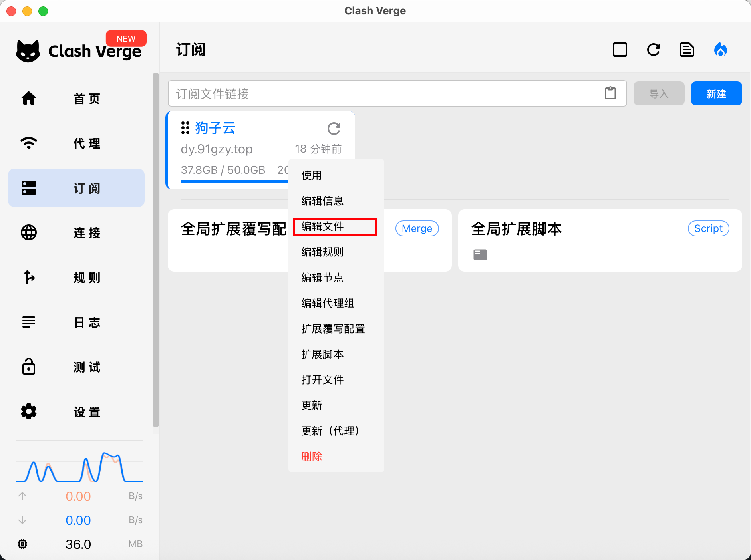
Task: Click the Script badge on 全局扩展脚本 card
Action: pos(708,228)
